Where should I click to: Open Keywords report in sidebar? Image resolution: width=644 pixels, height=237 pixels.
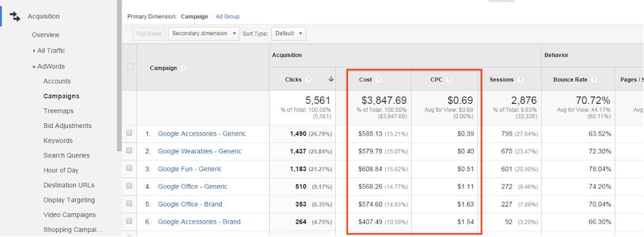[x=58, y=141]
